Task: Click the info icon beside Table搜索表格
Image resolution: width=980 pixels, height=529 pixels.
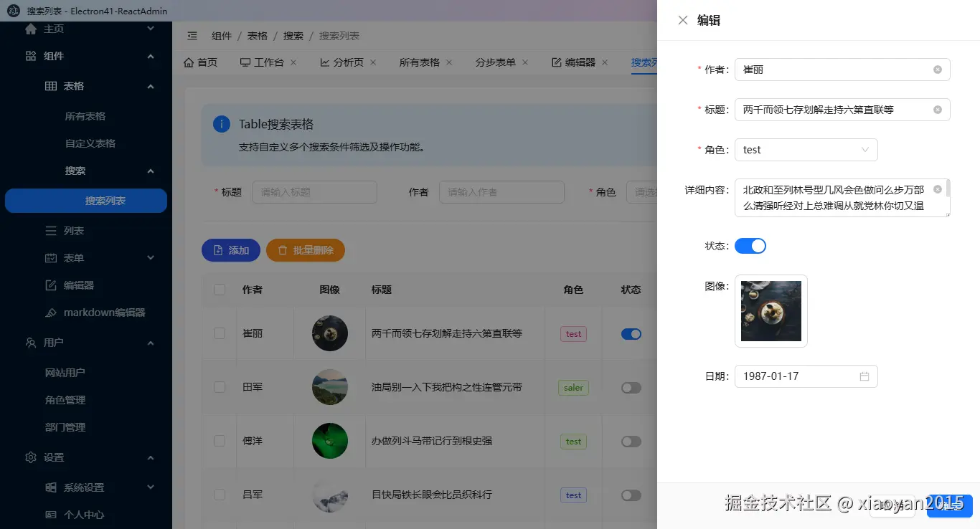Action: click(x=222, y=124)
